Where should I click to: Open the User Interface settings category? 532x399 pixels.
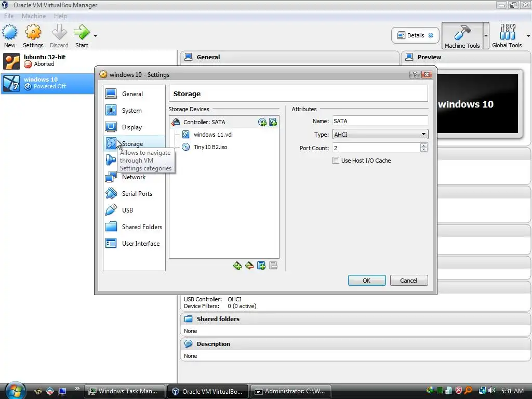pos(134,243)
